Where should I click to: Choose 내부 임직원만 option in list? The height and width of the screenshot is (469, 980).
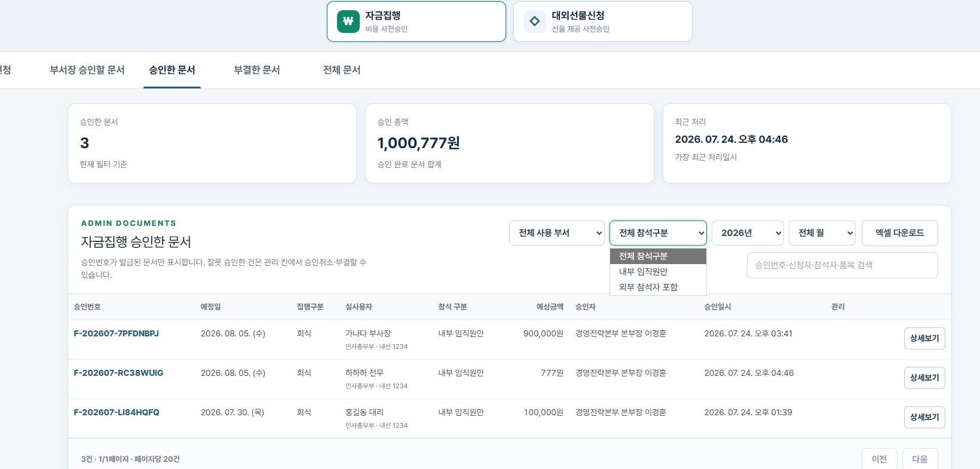pos(658,272)
